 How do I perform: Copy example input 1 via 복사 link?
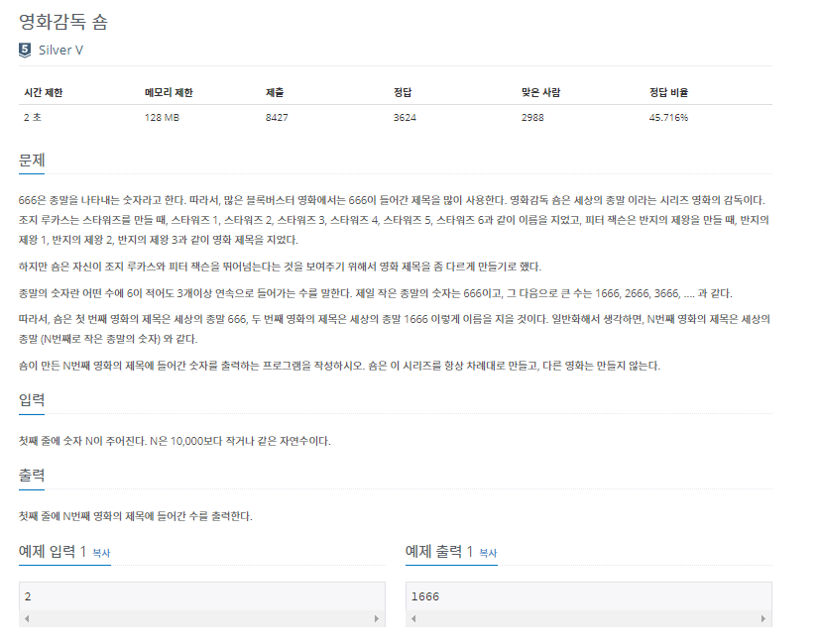click(101, 553)
